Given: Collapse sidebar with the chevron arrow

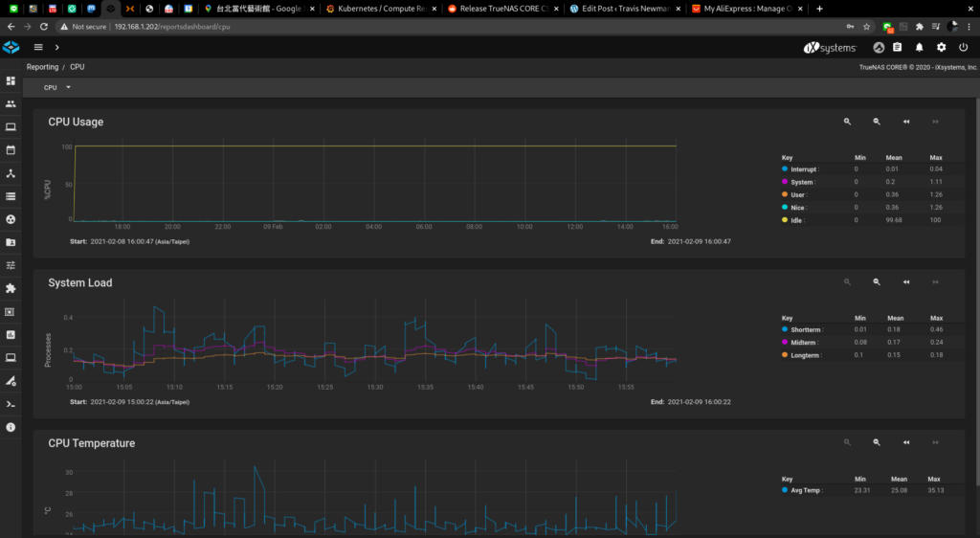Looking at the screenshot, I should [56, 48].
